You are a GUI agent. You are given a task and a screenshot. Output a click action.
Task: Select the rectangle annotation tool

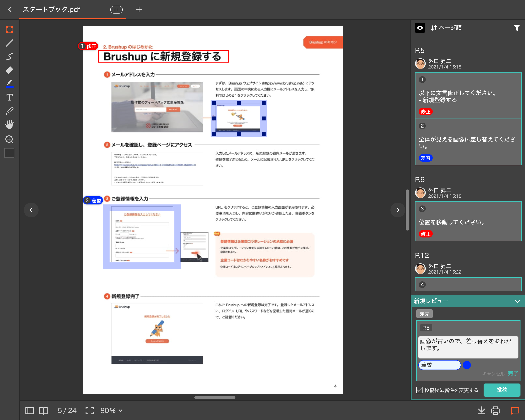[x=9, y=30]
